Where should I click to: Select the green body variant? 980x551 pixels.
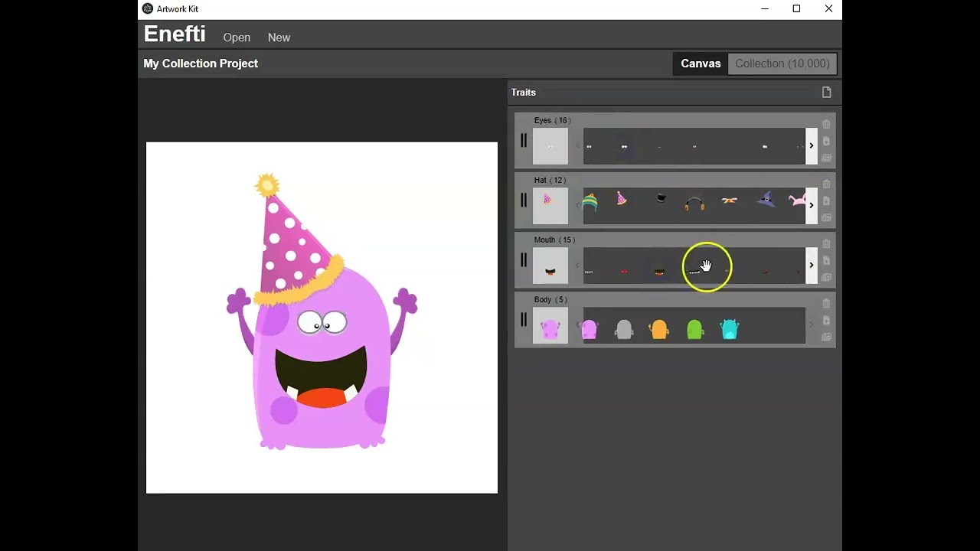click(694, 329)
